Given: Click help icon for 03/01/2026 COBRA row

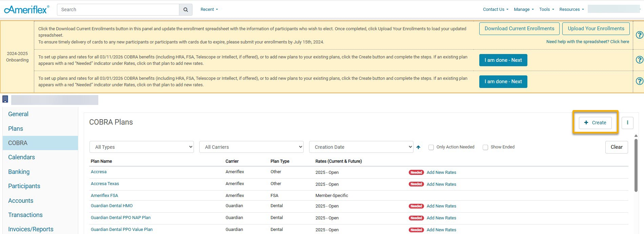Looking at the screenshot, I should click(639, 81).
